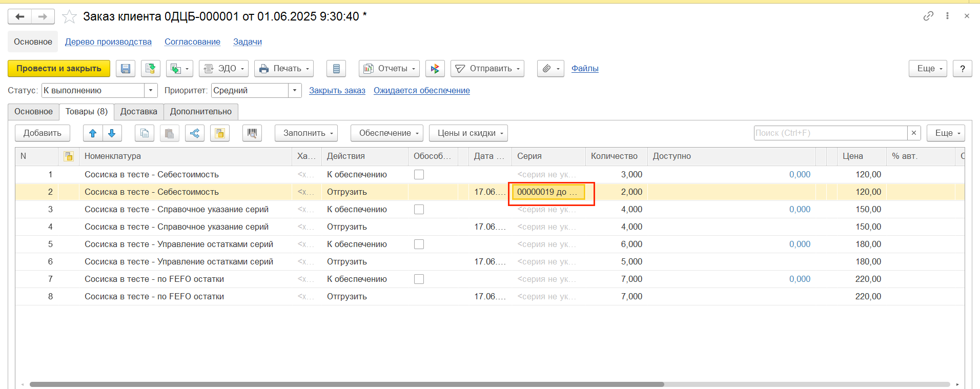Expand the Приоритет dropdown
Viewport: 980px width, 389px height.
[x=295, y=91]
